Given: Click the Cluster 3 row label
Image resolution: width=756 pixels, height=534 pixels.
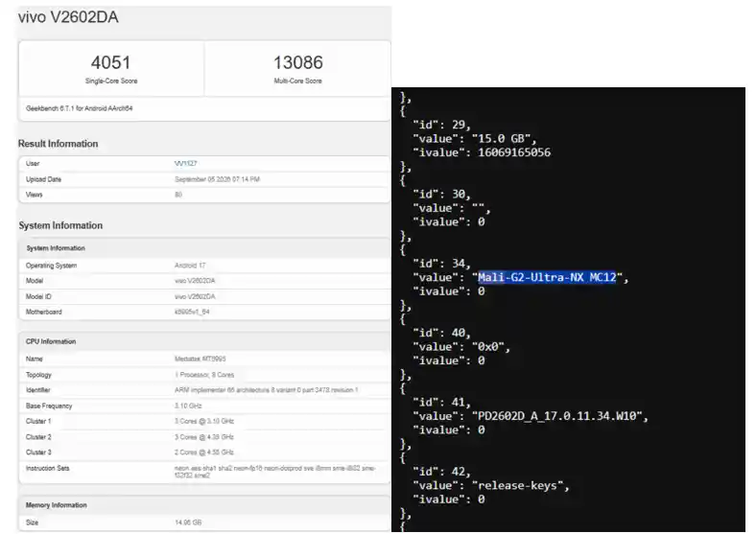Looking at the screenshot, I should (38, 453).
